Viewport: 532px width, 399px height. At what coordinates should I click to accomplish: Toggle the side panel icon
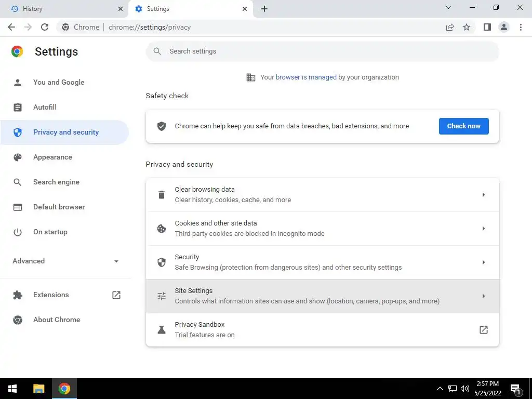pos(487,27)
